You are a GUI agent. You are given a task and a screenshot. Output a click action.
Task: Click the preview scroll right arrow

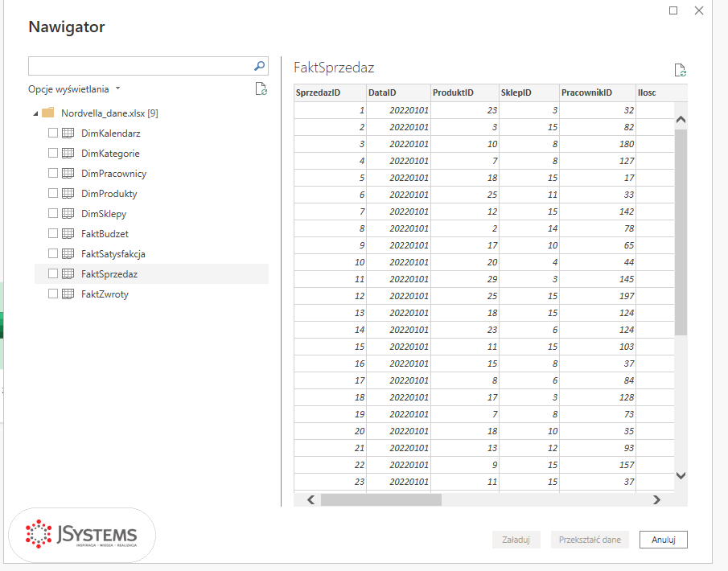(656, 500)
